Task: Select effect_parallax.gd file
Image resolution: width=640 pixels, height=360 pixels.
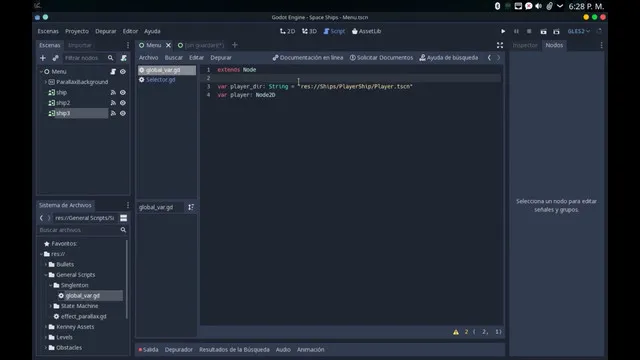Action: (x=80, y=316)
